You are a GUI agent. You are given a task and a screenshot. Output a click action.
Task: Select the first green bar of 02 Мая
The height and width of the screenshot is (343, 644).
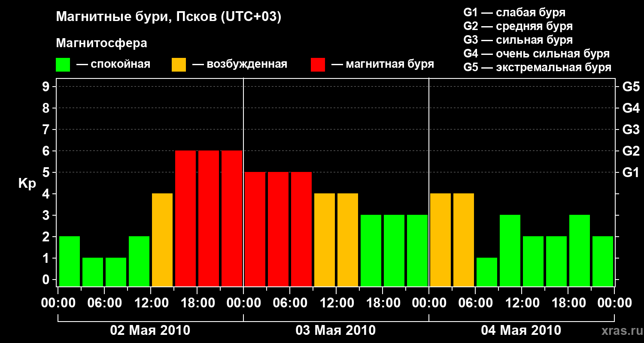click(70, 261)
